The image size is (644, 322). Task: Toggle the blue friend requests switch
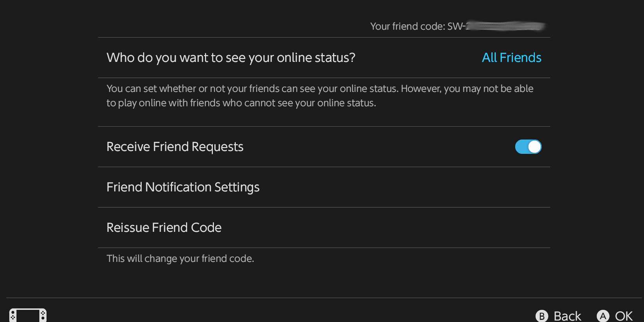pos(528,147)
